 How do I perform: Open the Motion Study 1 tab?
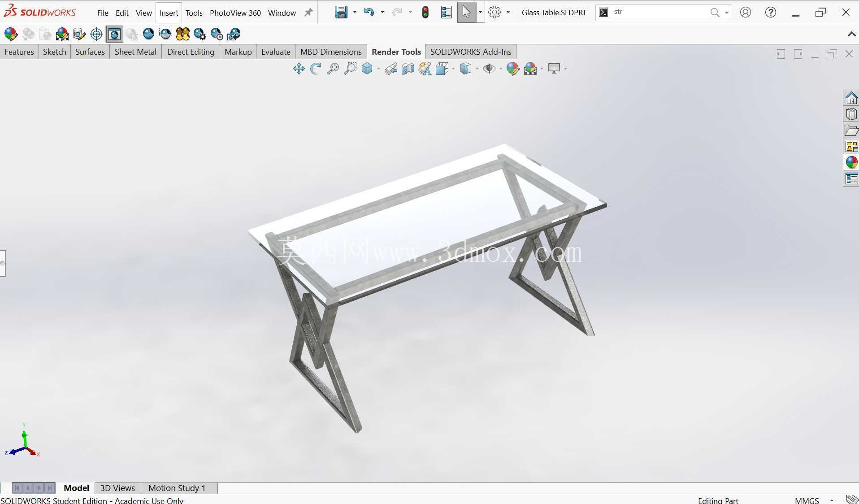pos(177,488)
